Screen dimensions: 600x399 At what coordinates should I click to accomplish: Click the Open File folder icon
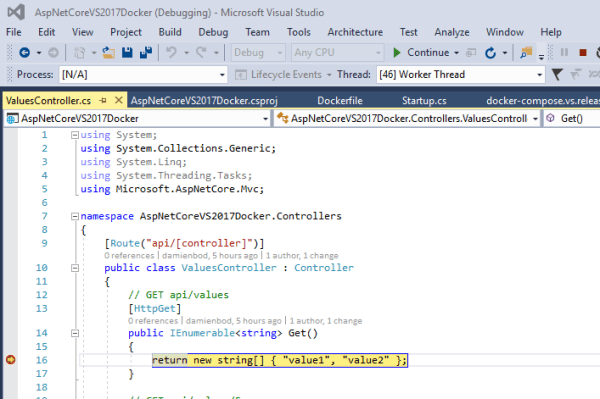click(x=109, y=52)
